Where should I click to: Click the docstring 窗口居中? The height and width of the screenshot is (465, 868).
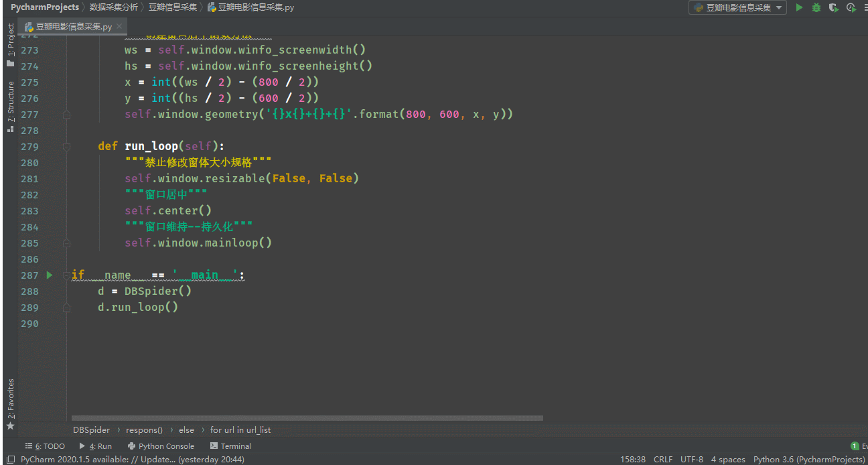(x=166, y=194)
